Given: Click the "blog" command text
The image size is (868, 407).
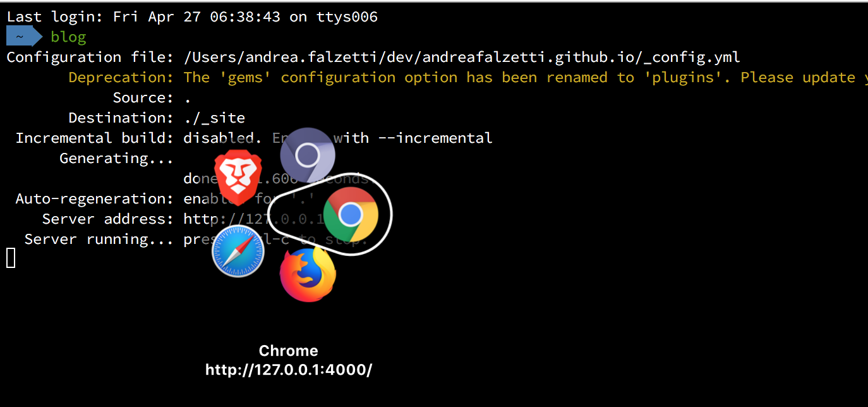Looking at the screenshot, I should (x=68, y=37).
